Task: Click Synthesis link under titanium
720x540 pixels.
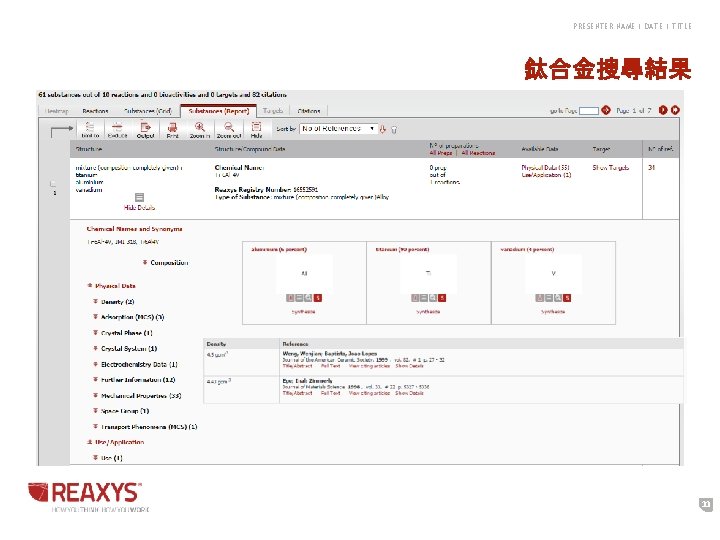Action: 428,311
